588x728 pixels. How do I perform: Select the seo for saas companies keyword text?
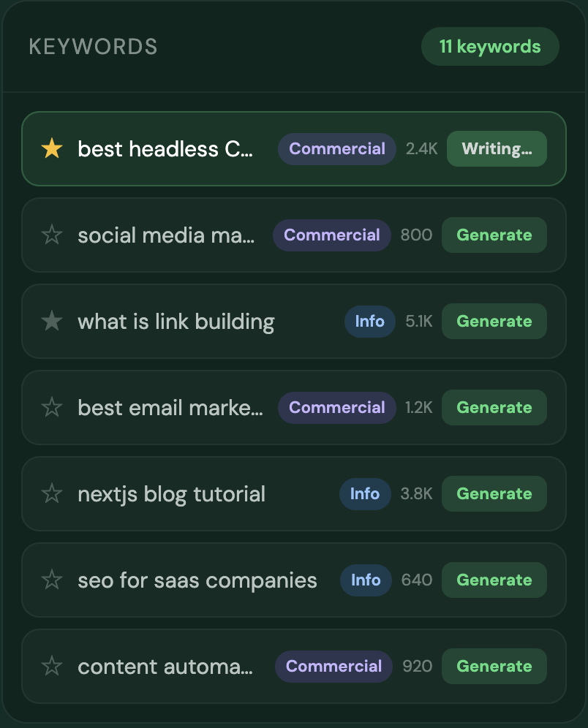pos(197,580)
